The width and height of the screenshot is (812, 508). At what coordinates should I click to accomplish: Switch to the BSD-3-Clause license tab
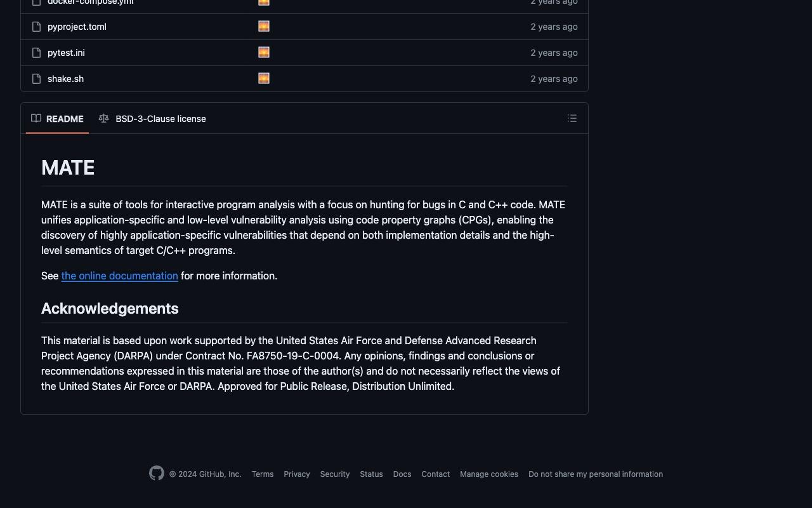(x=152, y=119)
